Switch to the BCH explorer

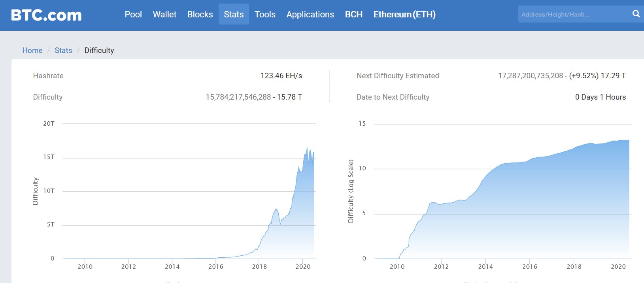(x=353, y=14)
